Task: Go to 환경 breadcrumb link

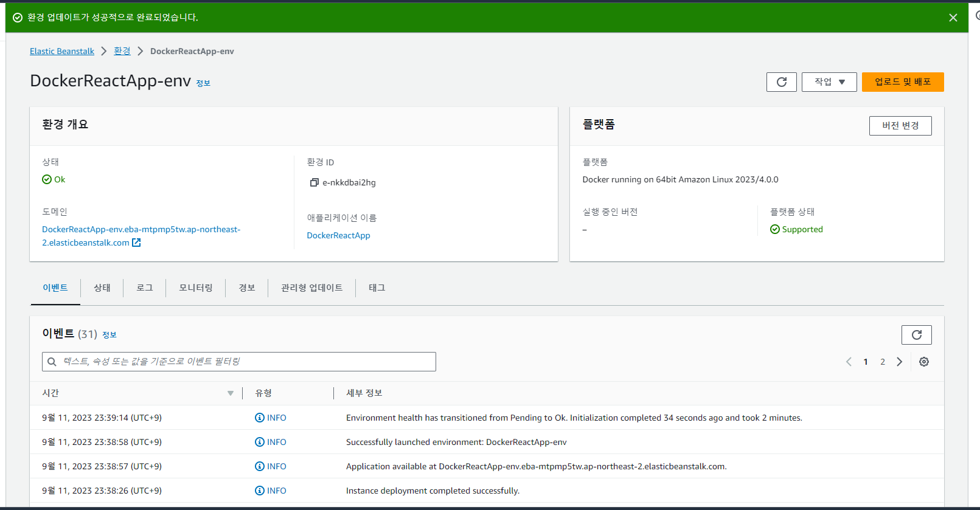Action: (122, 51)
